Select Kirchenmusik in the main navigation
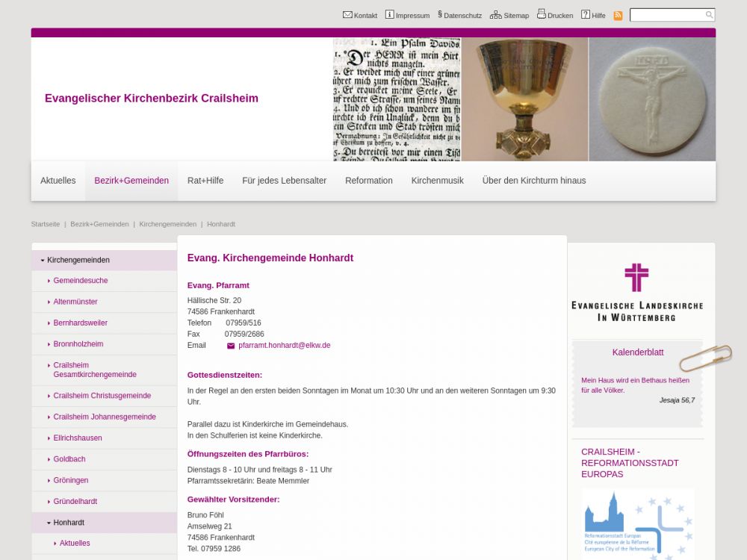Image resolution: width=747 pixels, height=560 pixels. pyautogui.click(x=437, y=181)
